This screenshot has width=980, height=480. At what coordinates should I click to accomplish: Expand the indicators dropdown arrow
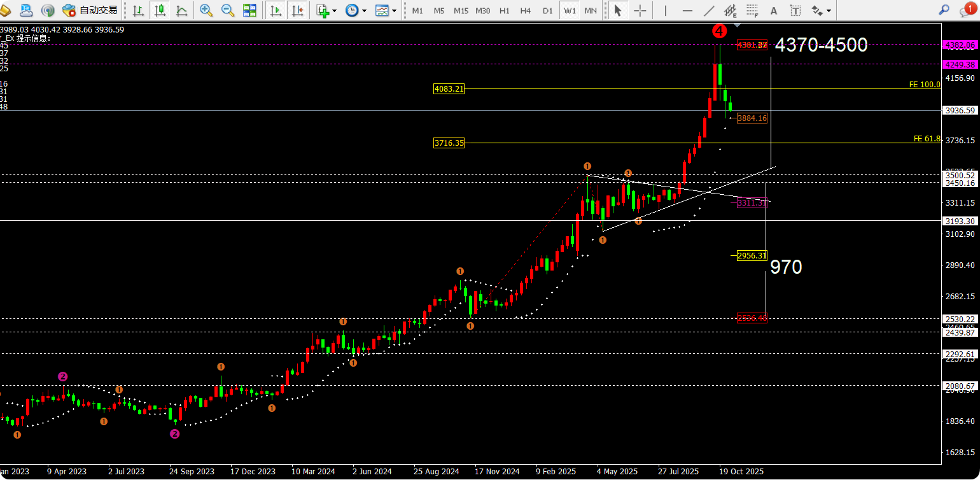[335, 10]
